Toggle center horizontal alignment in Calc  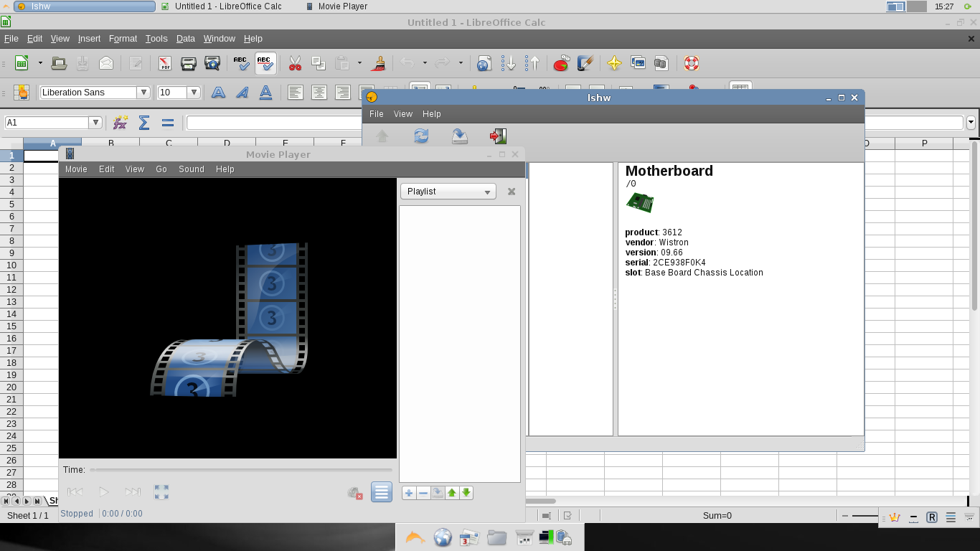coord(319,93)
